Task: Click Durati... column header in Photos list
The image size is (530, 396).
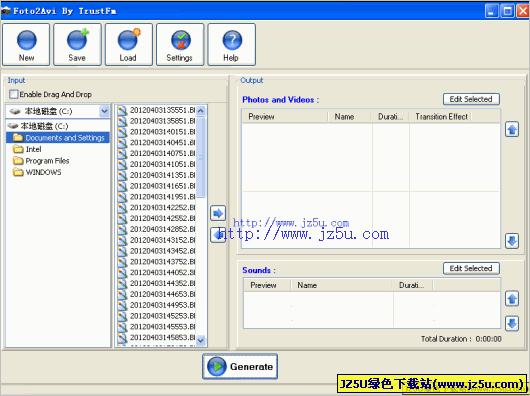Action: (390, 117)
